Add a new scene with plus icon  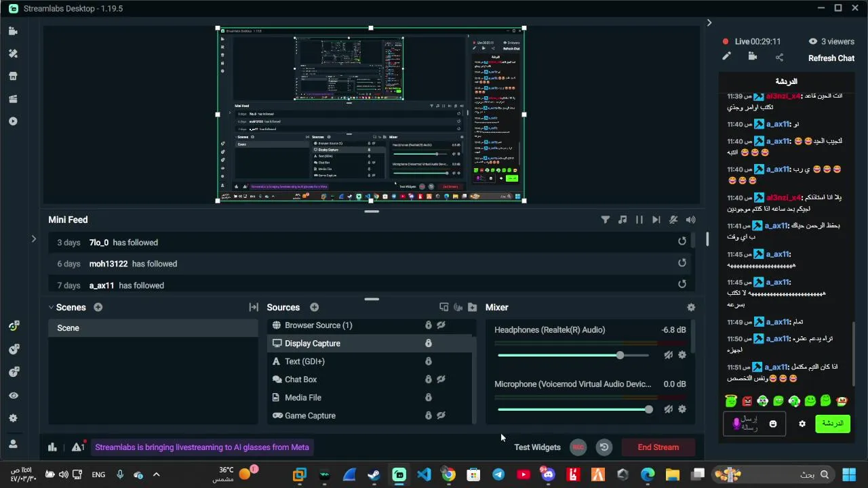click(x=98, y=307)
